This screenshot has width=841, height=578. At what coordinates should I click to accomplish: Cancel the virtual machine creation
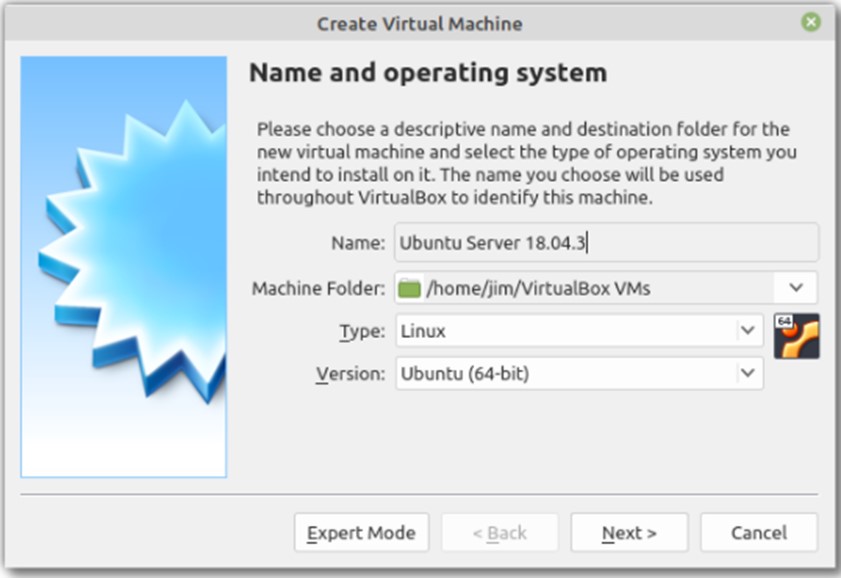[759, 532]
